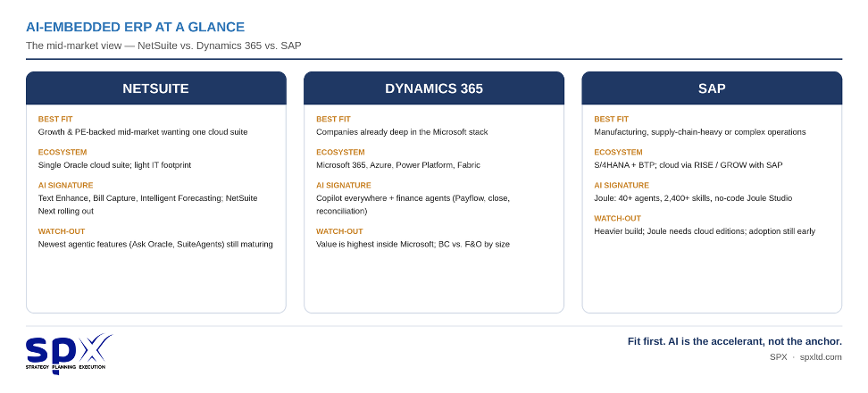868x393 pixels.
Task: Click the title "AI-EMBEDDED ERP AT A GLANCE"
Action: click(x=135, y=27)
